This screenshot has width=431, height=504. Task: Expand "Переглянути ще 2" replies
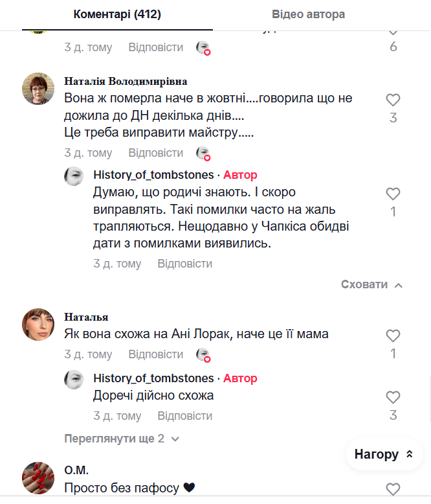(122, 439)
